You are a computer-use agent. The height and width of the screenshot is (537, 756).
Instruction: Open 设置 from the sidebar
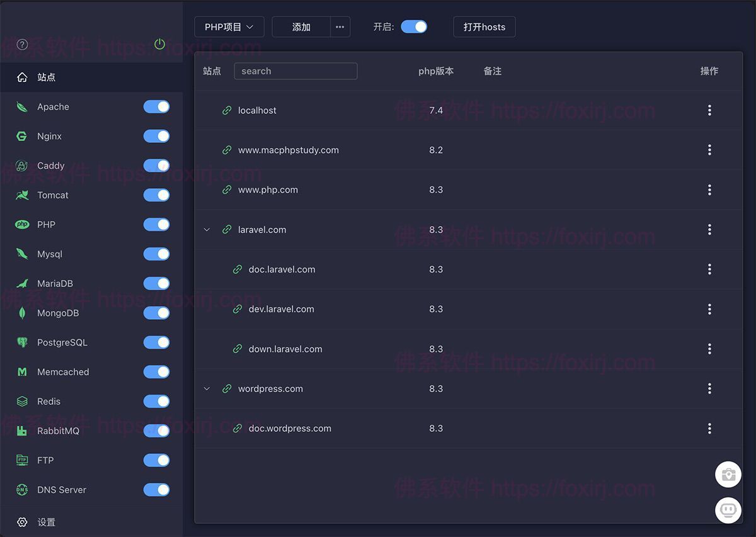point(44,522)
